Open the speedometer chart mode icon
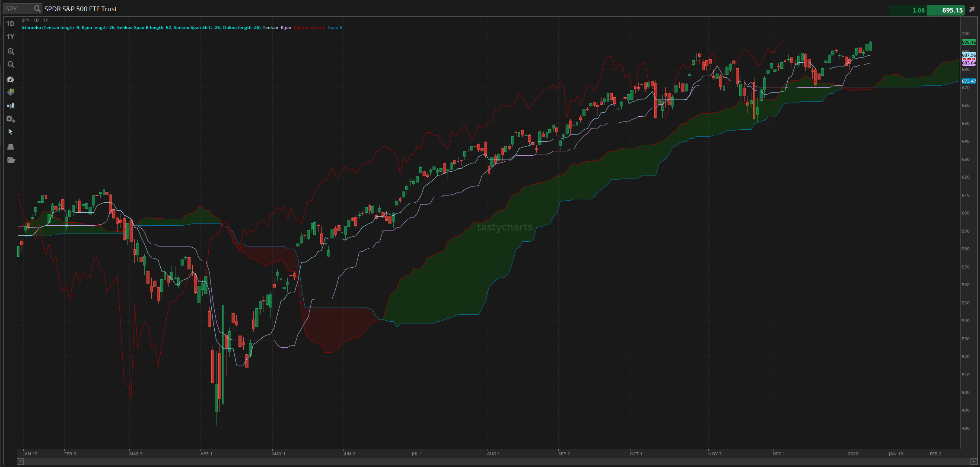980x467 pixels. pyautogui.click(x=11, y=80)
